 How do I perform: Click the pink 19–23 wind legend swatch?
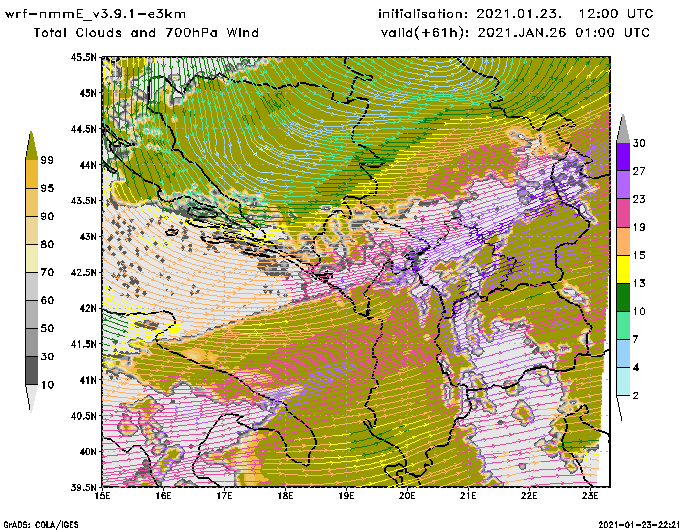pos(623,213)
